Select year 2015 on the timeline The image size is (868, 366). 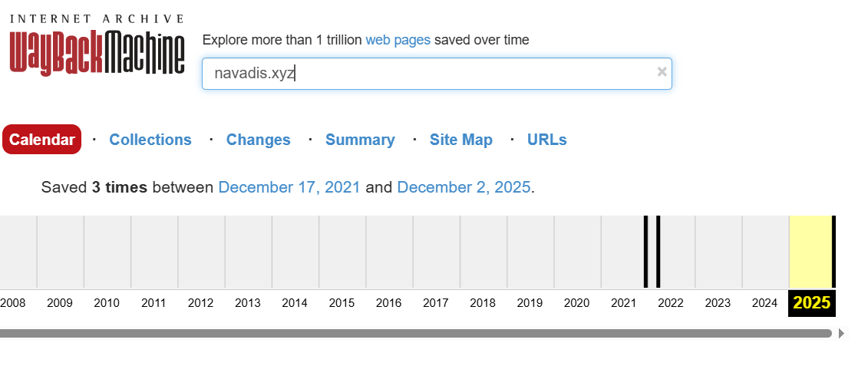coord(342,303)
